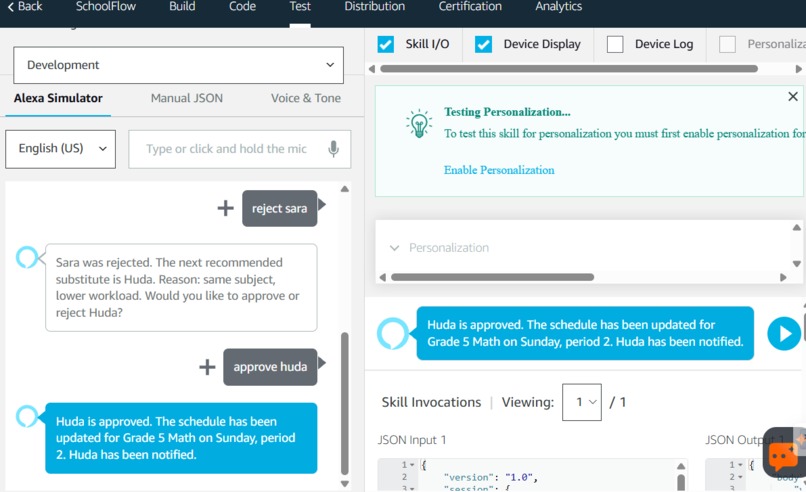Add the 'reject sara' utterance with plus icon
The width and height of the screenshot is (806, 492).
[x=225, y=208]
